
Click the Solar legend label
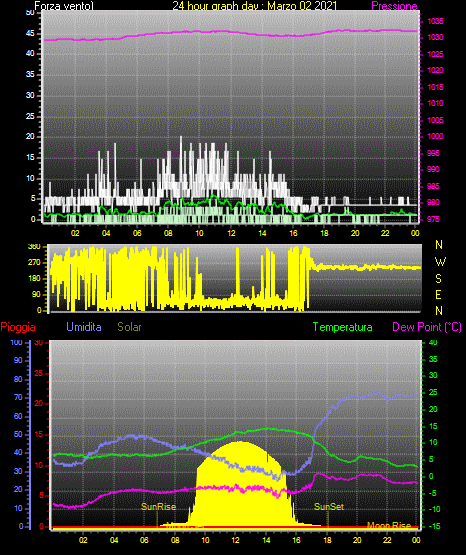(129, 327)
